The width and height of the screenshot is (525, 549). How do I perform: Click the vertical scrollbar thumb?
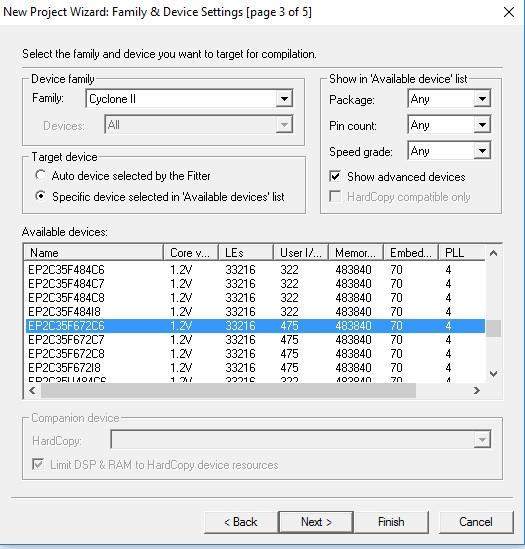click(x=493, y=328)
